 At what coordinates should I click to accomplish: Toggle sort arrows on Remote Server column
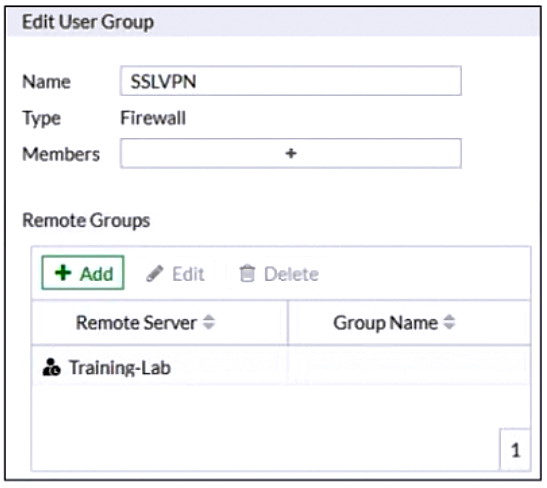[209, 322]
